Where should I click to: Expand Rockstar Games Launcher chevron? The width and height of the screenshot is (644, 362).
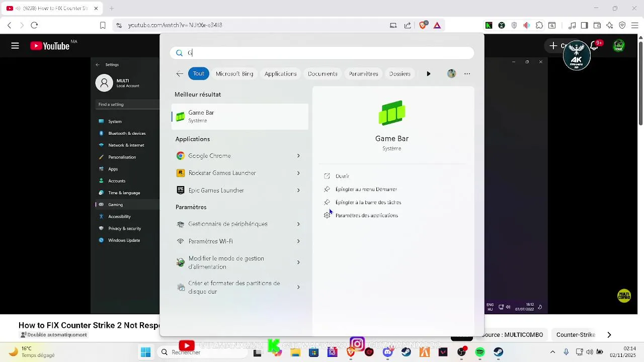pyautogui.click(x=298, y=173)
